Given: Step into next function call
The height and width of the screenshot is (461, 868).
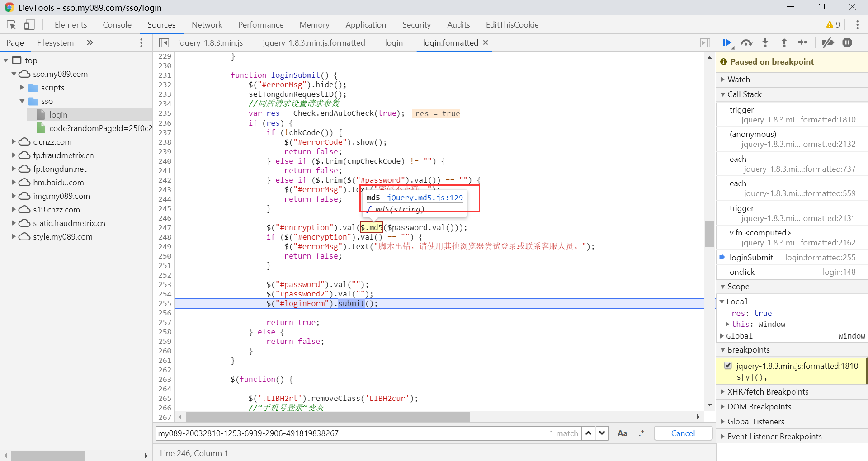Looking at the screenshot, I should point(765,42).
